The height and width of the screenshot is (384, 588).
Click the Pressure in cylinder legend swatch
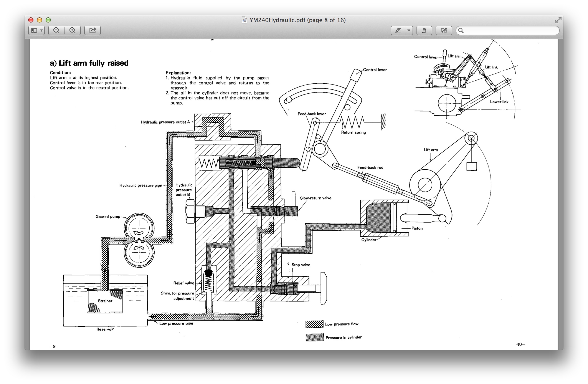[314, 337]
